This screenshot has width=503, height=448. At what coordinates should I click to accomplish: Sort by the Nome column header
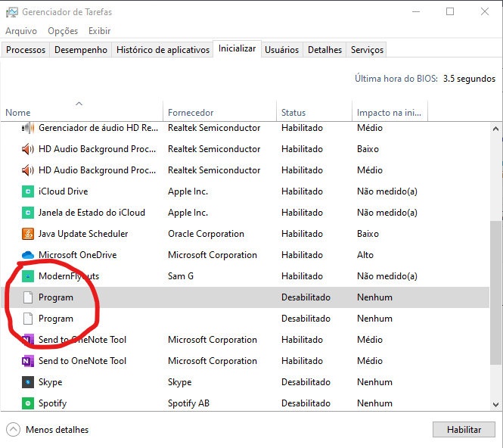82,111
